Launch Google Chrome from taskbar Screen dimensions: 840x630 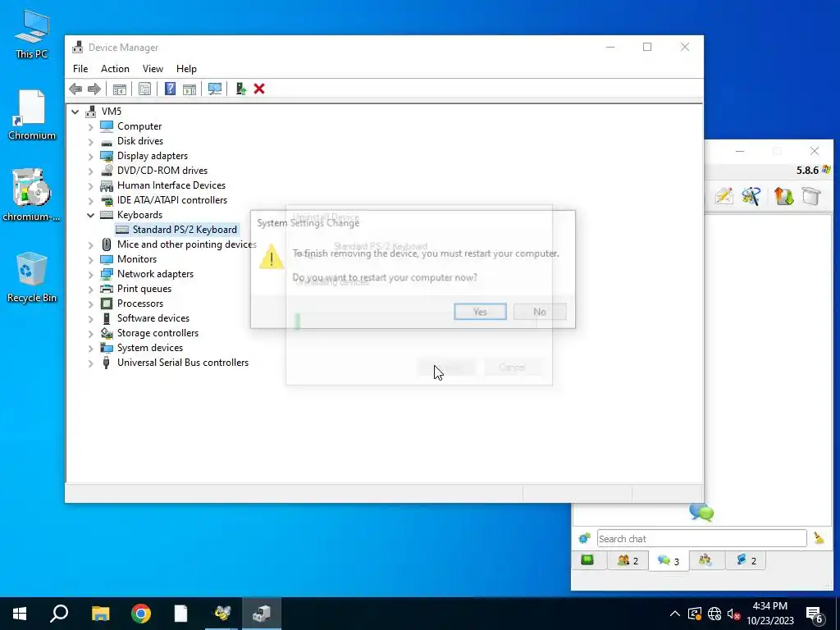click(x=141, y=614)
